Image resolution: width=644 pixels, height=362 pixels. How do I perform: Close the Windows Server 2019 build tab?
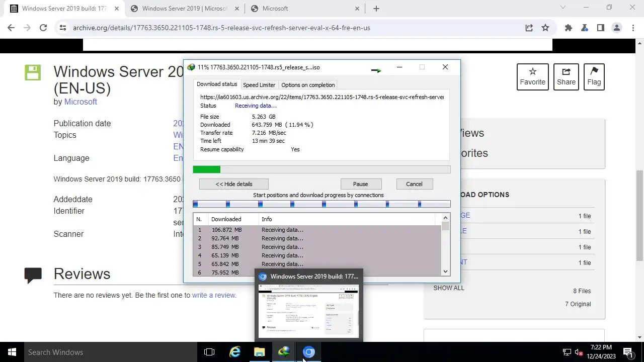(117, 8)
